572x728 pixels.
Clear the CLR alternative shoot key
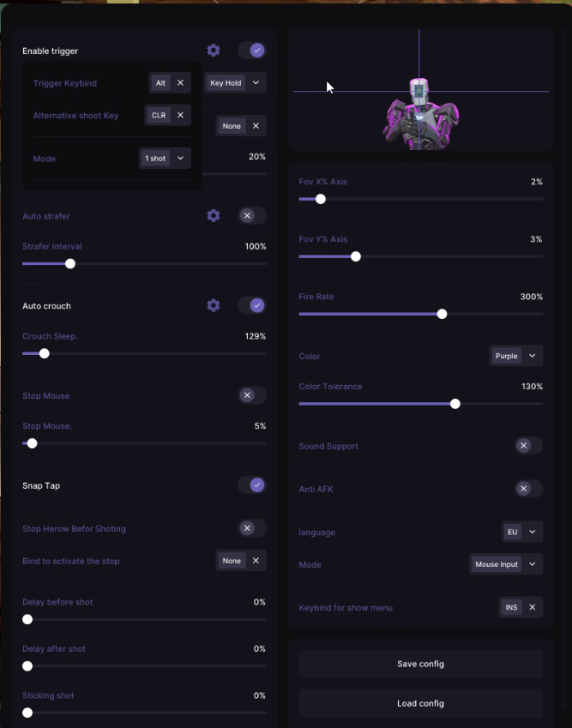pos(180,115)
